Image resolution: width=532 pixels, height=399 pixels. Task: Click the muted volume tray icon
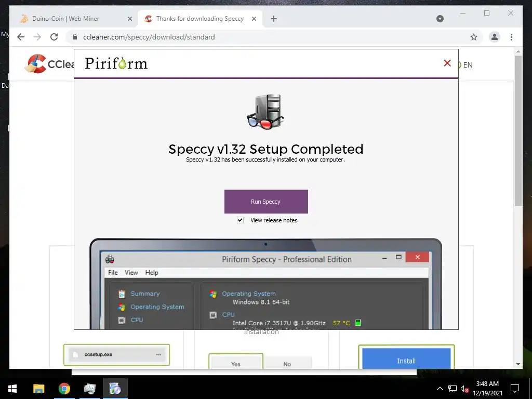click(464, 389)
